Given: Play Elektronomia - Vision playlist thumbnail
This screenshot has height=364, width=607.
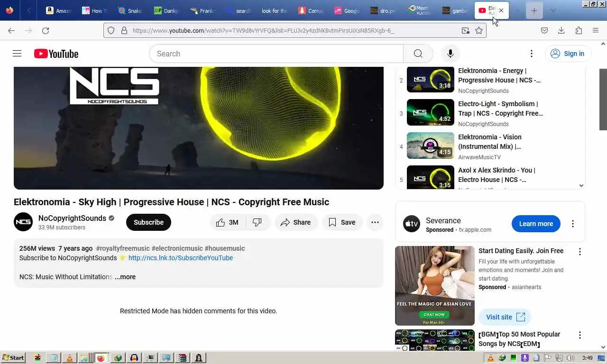Looking at the screenshot, I should coord(431,146).
